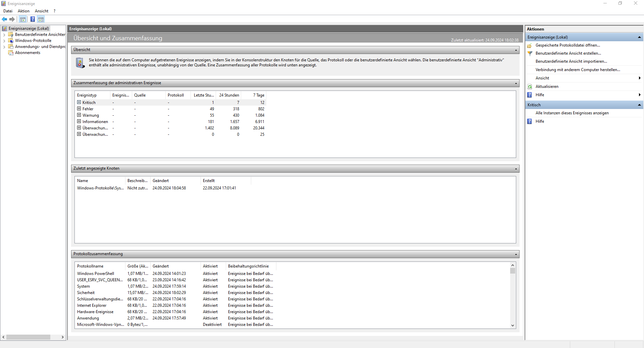Click the back arrow toolbar icon

(x=4, y=19)
